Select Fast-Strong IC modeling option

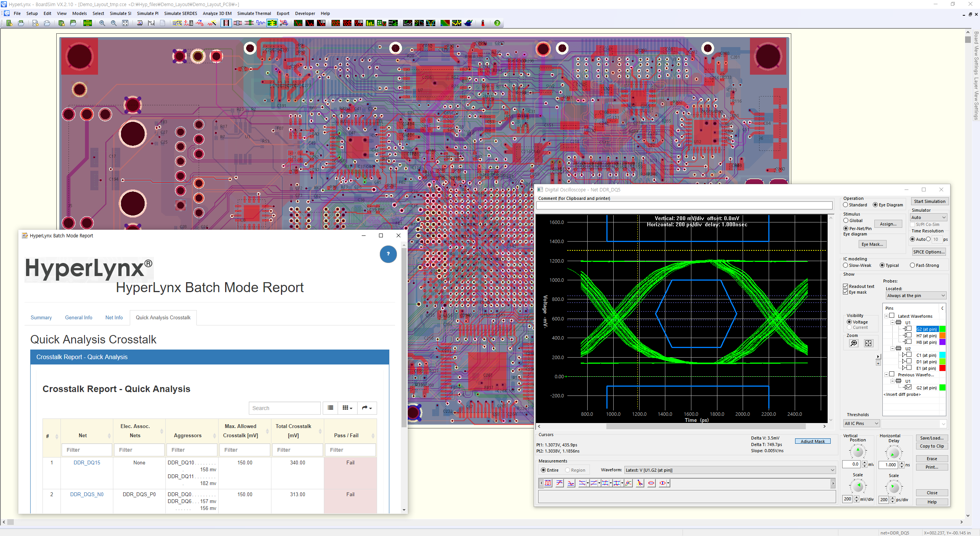913,265
